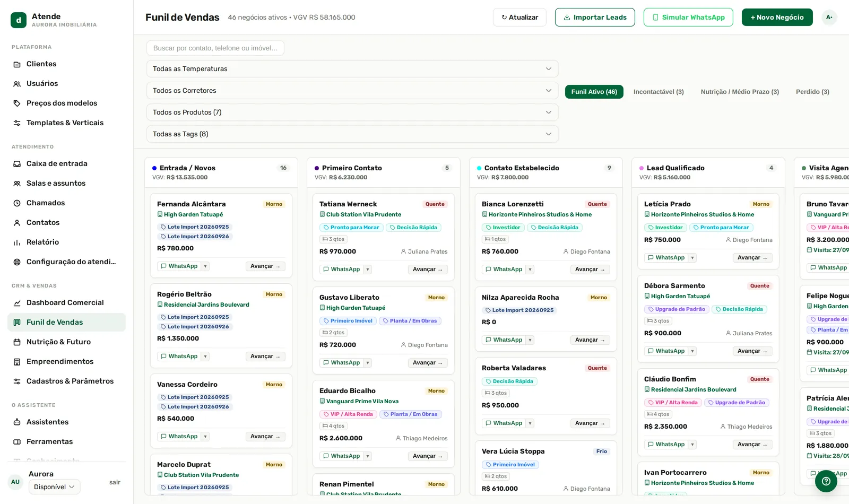Focus the contact search field

215,48
